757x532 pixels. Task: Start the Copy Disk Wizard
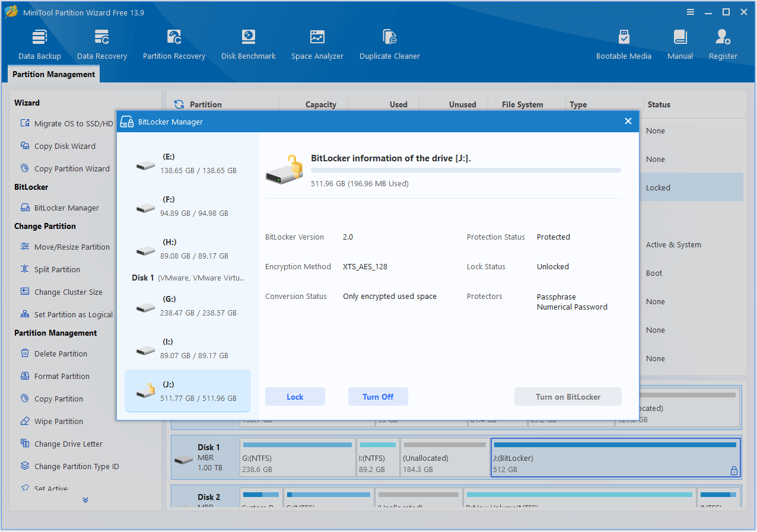click(x=58, y=146)
